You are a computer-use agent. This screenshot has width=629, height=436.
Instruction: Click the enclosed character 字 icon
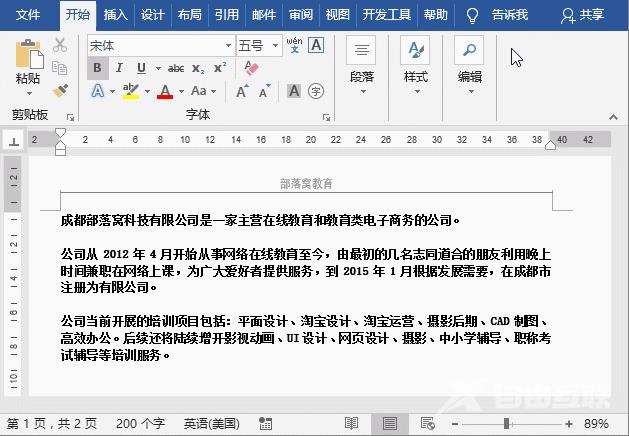[x=316, y=91]
